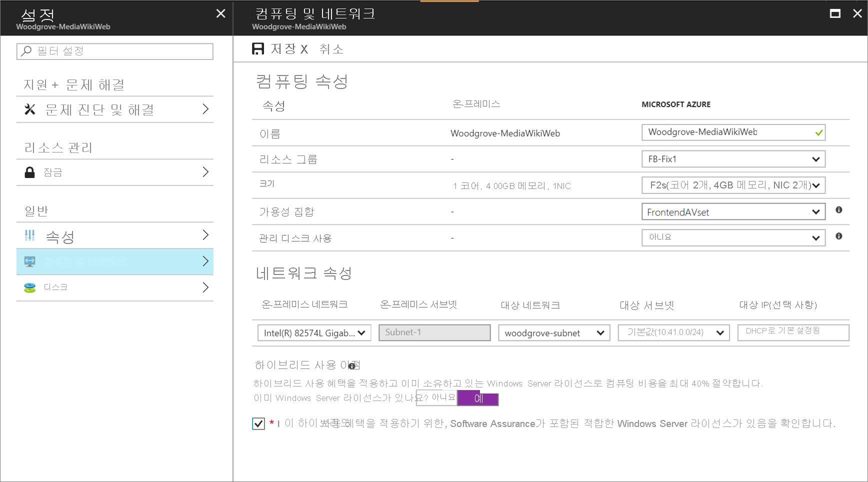Click the chevron on the 디스크 row
The width and height of the screenshot is (868, 482).
pos(205,287)
